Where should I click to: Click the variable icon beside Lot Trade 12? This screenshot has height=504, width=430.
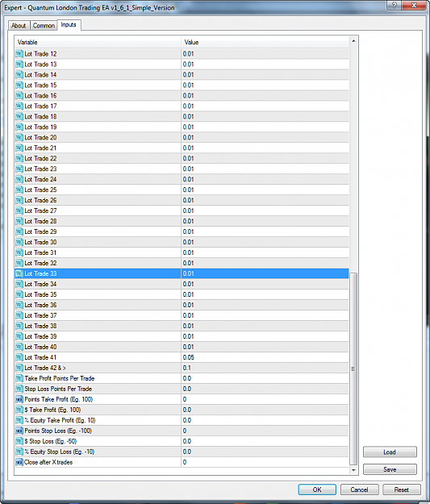pos(19,54)
